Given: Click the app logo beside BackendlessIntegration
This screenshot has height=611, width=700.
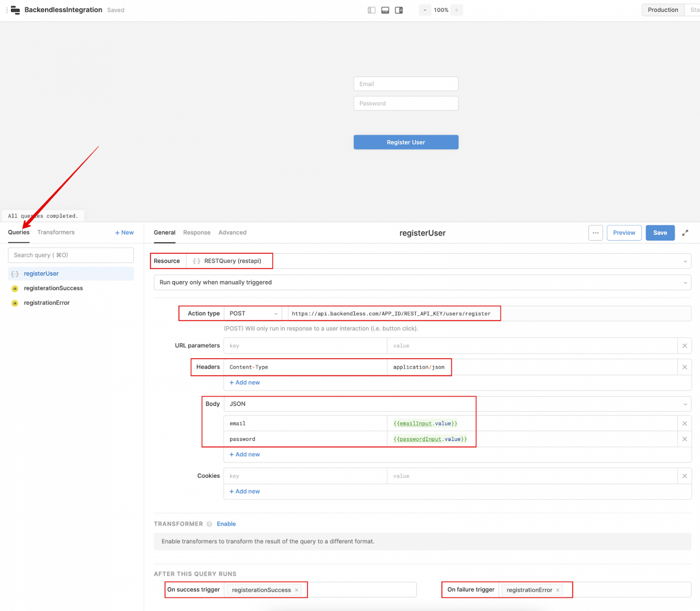Looking at the screenshot, I should point(15,10).
